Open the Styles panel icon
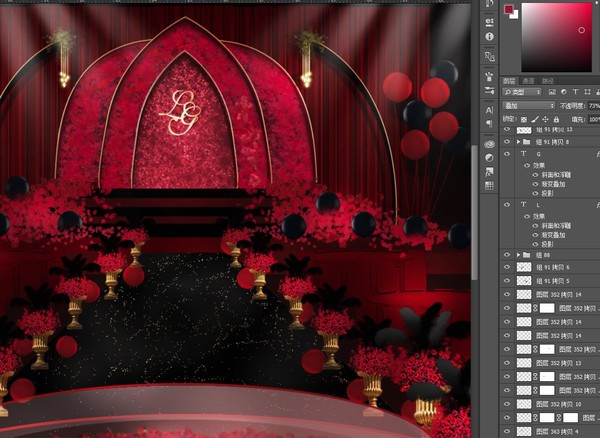The width and height of the screenshot is (600, 438). point(489,172)
